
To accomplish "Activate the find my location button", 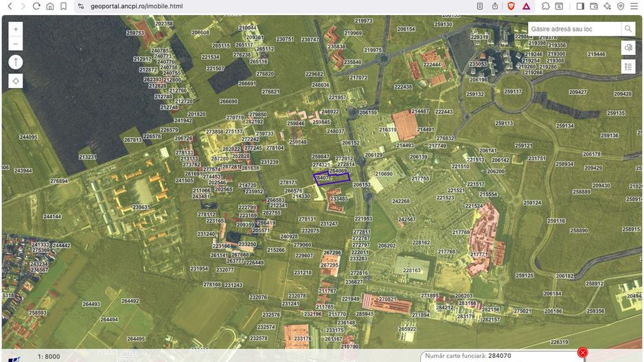I will pos(16,81).
